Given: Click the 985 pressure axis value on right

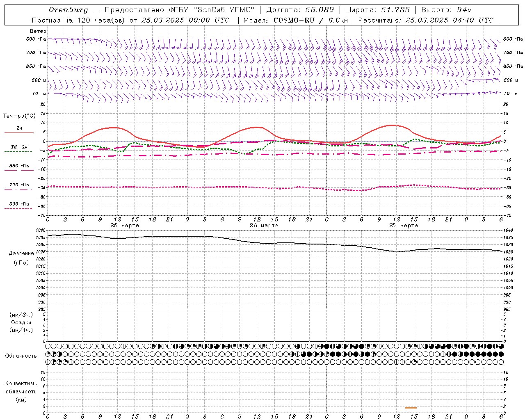Looking at the screenshot, I should (508, 309).
